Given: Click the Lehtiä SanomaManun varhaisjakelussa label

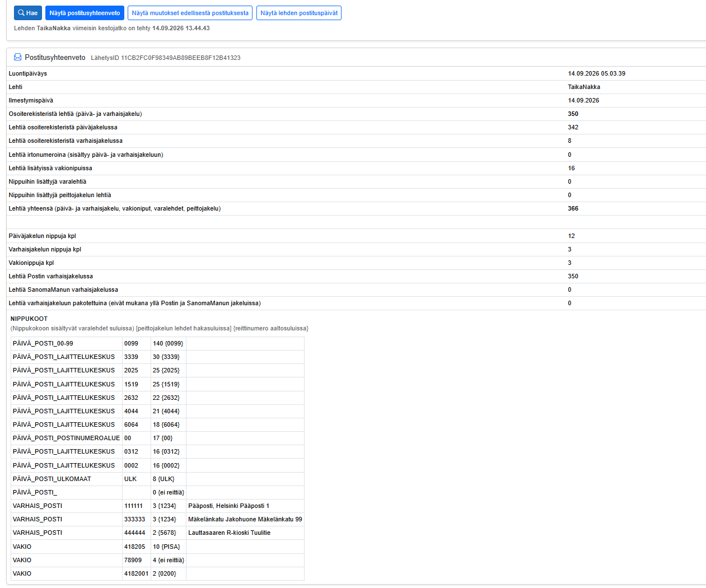Looking at the screenshot, I should point(63,290).
